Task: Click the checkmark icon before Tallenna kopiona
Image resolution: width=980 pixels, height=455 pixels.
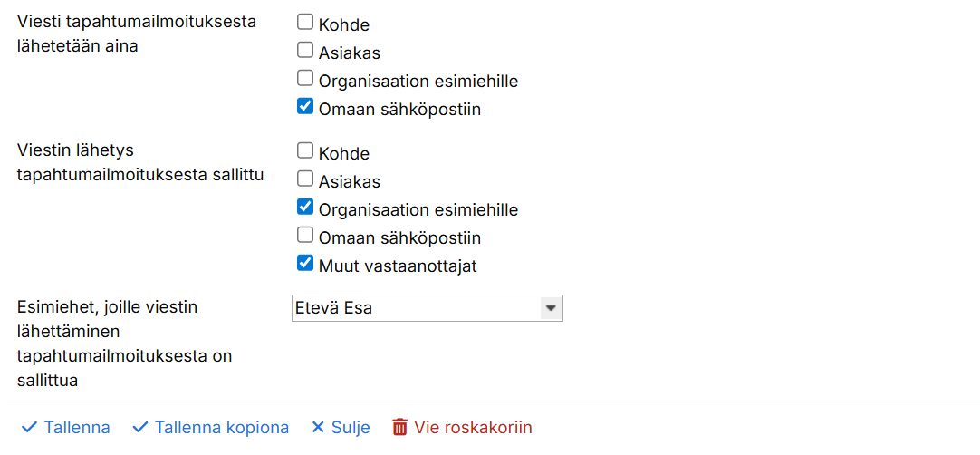Action: (139, 427)
